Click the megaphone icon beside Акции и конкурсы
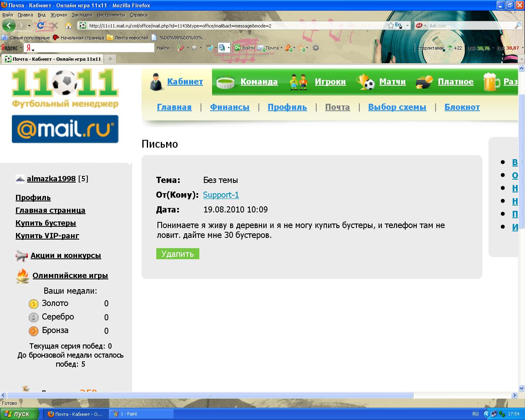Screen dimensions: 525x420 (x=21, y=256)
